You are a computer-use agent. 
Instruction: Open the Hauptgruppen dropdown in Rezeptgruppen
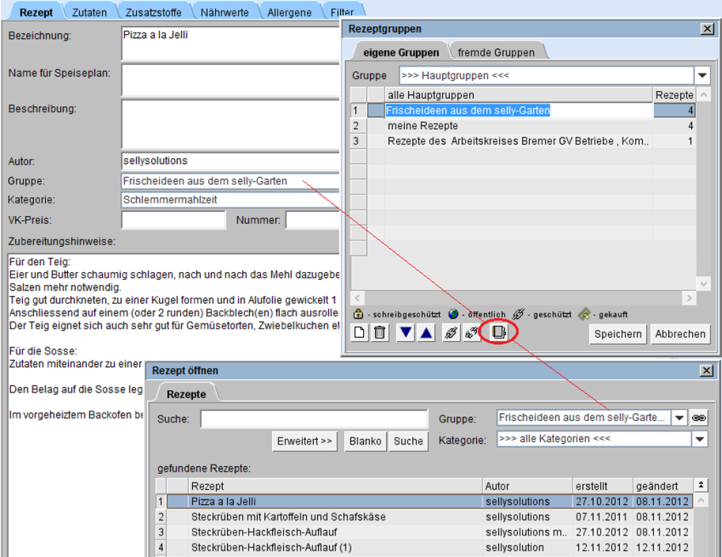(x=702, y=75)
